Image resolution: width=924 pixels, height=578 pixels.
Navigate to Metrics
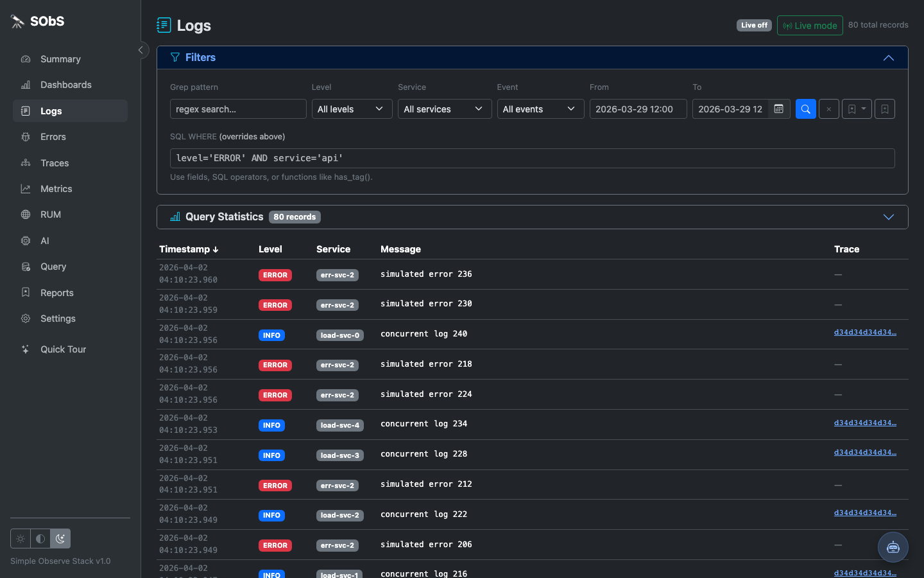pyautogui.click(x=70, y=189)
